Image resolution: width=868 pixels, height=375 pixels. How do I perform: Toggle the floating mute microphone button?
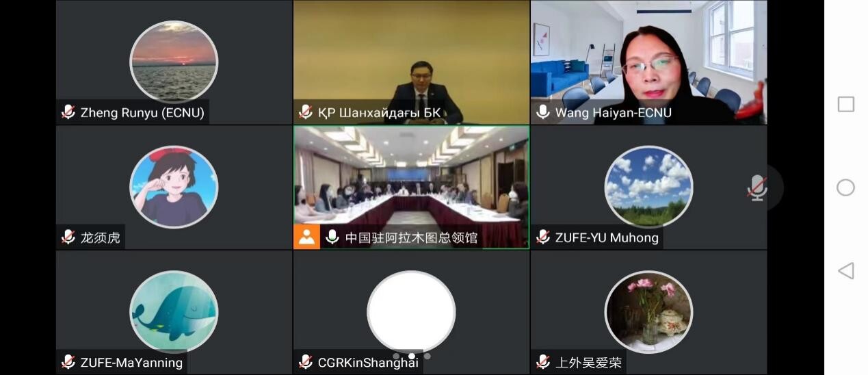coord(757,187)
